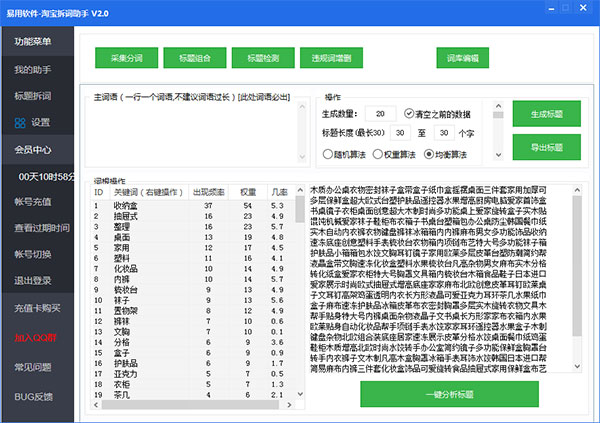This screenshot has width=600, height=423.
Task: Click the keyword table horizontal scrollbar thumb
Action: (x=190, y=405)
